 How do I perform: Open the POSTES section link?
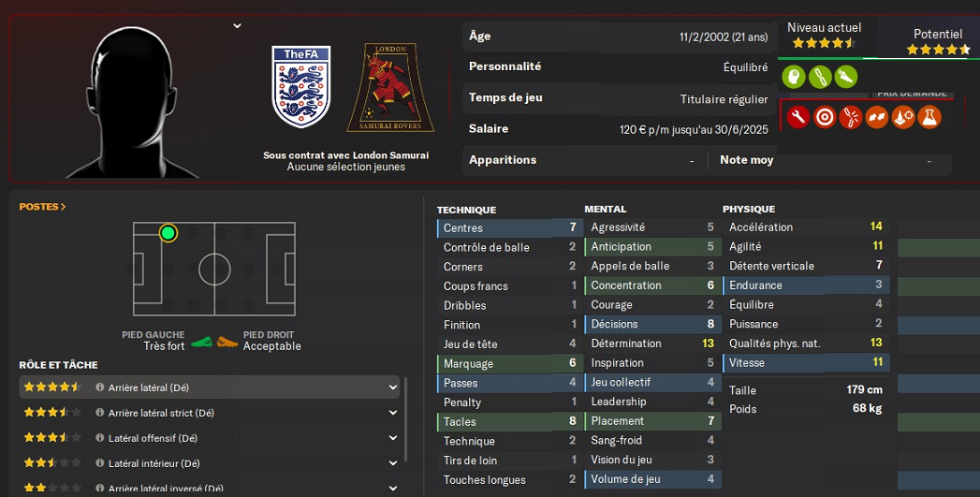(42, 207)
